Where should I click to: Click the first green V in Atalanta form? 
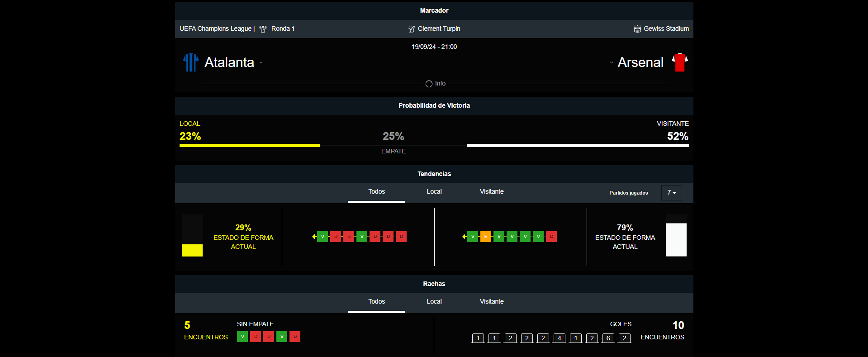[323, 237]
